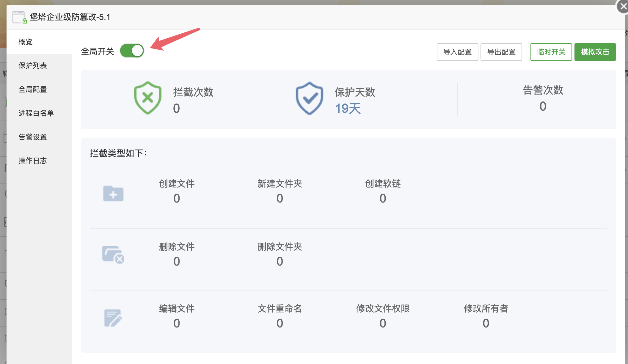Click the 导出配置 button
This screenshot has height=364, width=628.
point(501,52)
